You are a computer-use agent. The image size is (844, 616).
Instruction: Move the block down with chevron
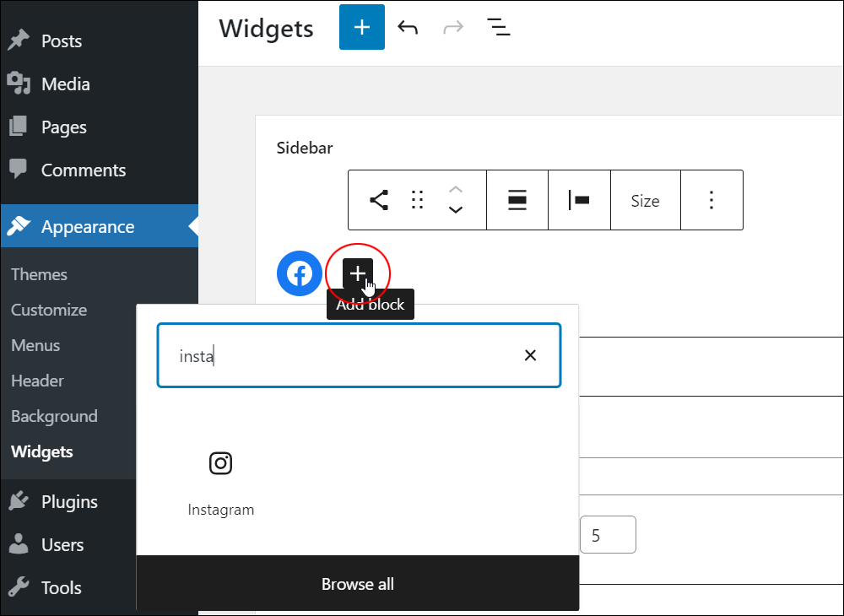pyautogui.click(x=456, y=210)
